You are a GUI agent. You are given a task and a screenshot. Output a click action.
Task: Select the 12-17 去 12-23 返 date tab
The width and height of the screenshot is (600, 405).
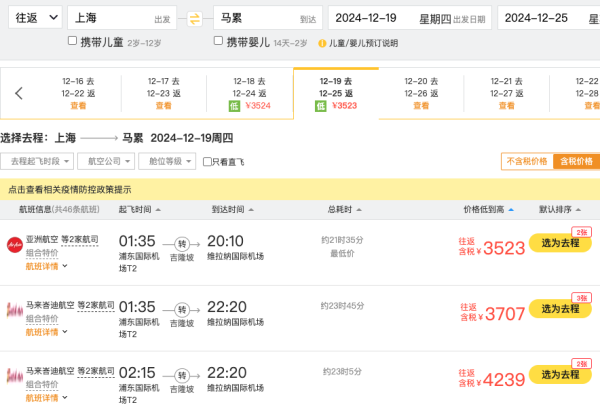pos(164,93)
